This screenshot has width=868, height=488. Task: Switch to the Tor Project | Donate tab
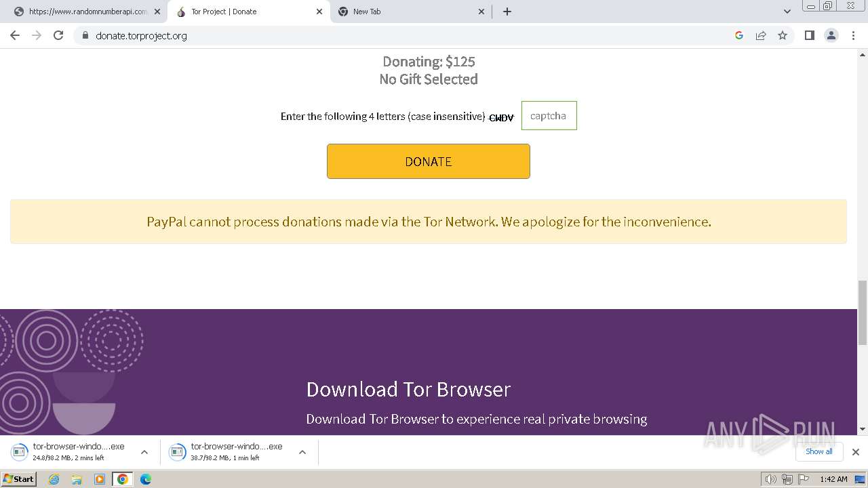(x=248, y=12)
